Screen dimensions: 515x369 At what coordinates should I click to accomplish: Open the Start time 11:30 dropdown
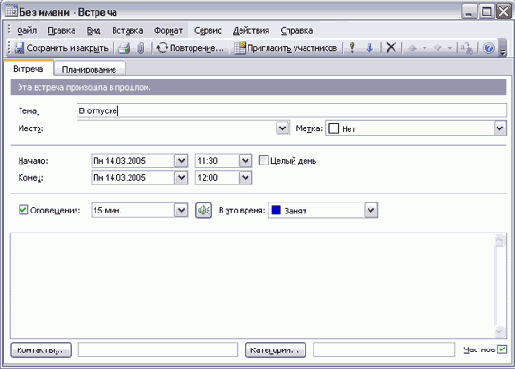coord(245,161)
